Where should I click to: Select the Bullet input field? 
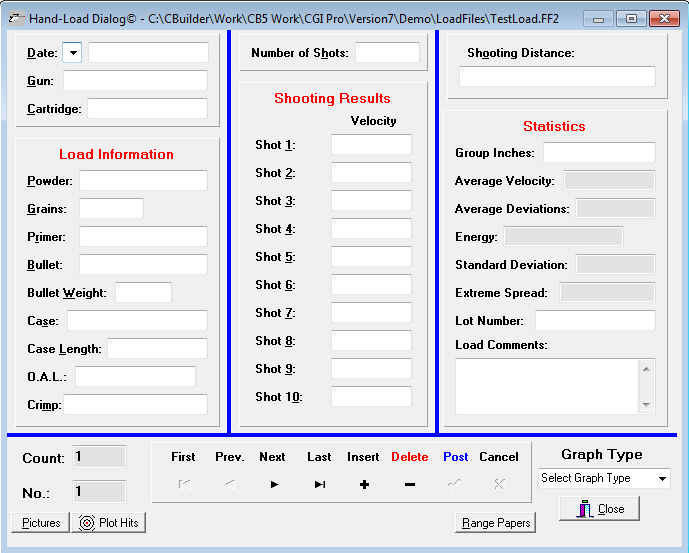(143, 265)
